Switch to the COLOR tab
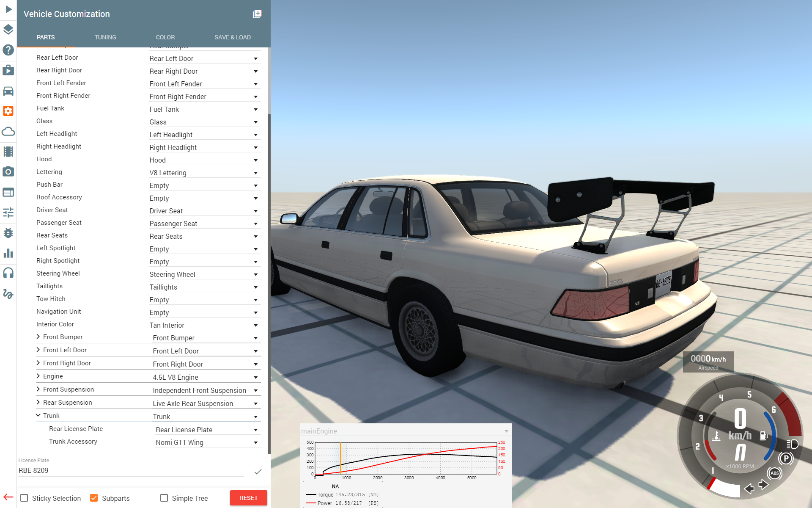 tap(165, 37)
